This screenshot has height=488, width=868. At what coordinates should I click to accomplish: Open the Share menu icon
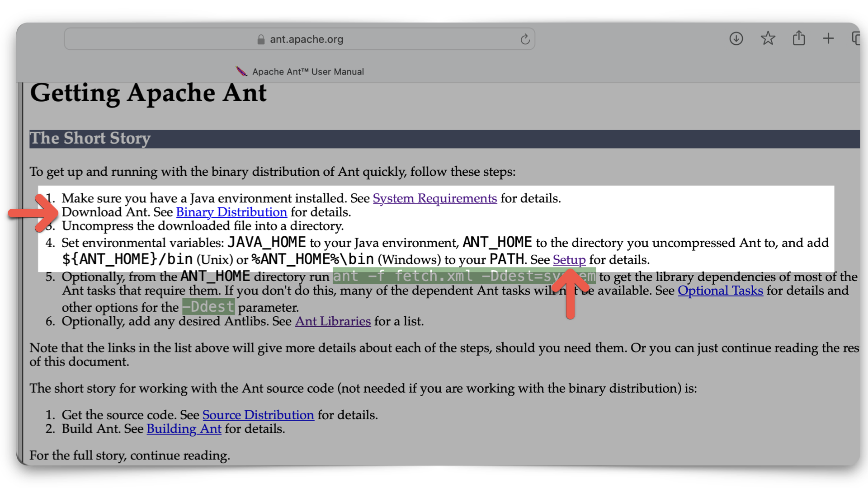799,38
